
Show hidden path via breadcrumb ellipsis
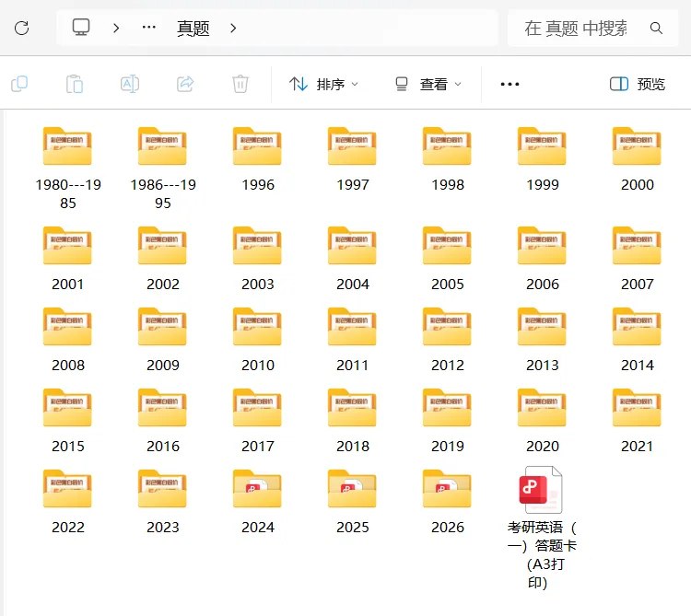click(x=149, y=28)
